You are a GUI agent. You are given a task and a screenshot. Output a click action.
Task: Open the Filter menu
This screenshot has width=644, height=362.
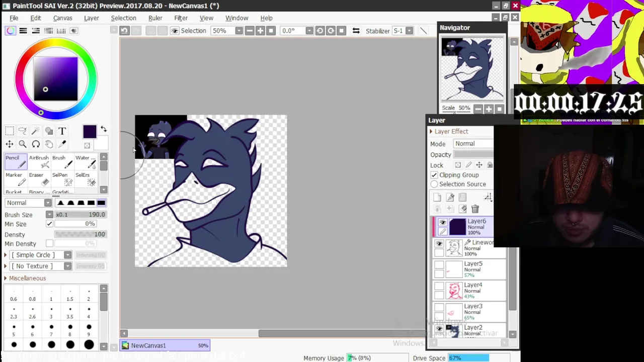click(x=181, y=18)
